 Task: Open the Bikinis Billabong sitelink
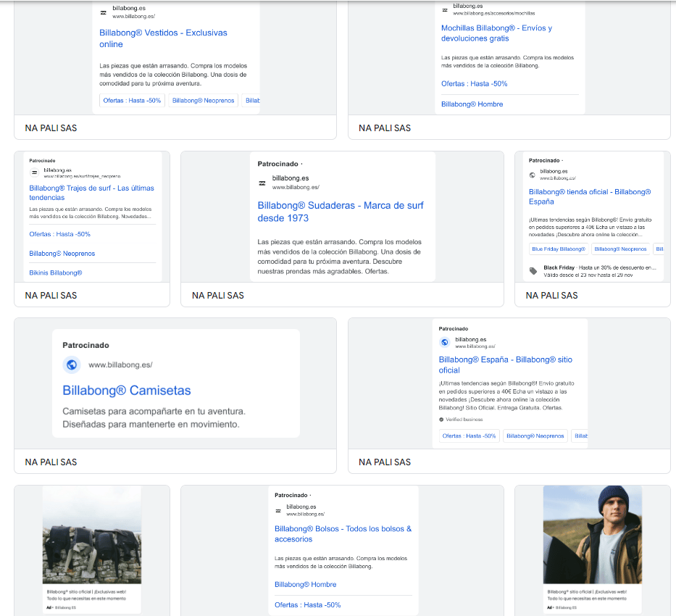coord(56,273)
